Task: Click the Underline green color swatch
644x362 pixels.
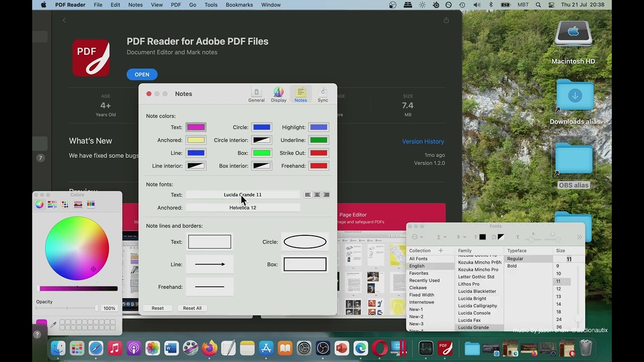Action: click(x=318, y=140)
